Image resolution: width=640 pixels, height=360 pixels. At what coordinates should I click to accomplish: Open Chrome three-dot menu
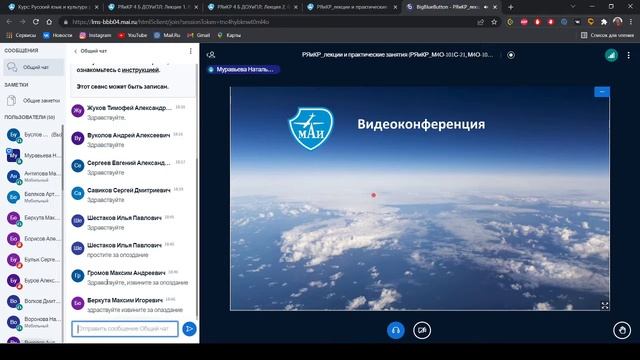pyautogui.click(x=631, y=22)
